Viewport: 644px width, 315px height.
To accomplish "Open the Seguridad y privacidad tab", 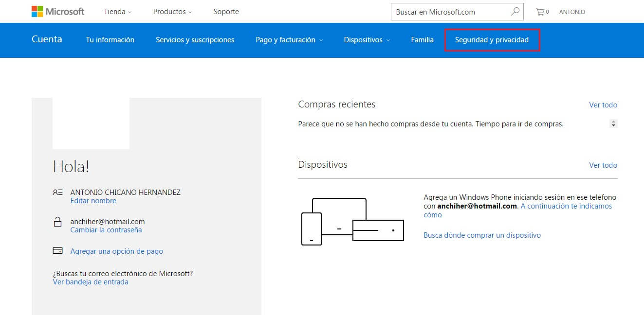I will click(x=492, y=40).
